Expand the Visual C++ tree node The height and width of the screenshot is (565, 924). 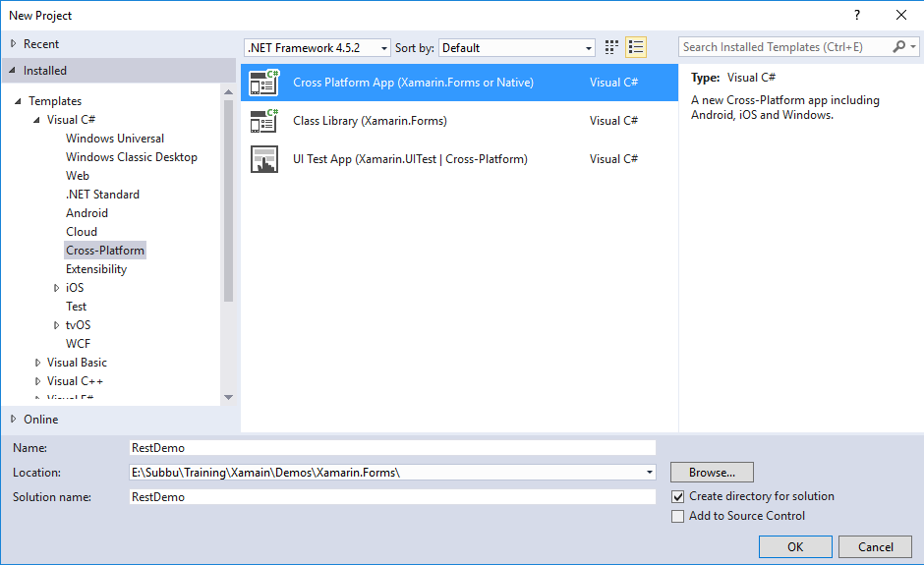pyautogui.click(x=37, y=381)
